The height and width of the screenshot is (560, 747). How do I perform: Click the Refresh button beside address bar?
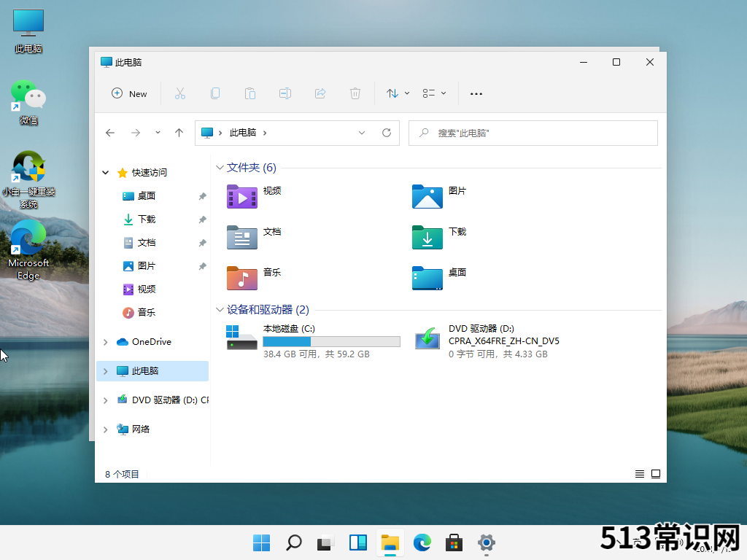387,133
